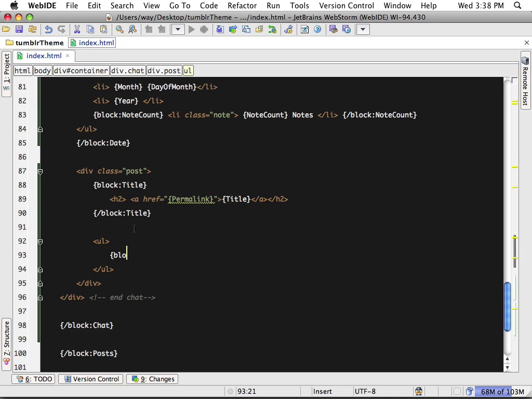Viewport: 532px width, 399px height.
Task: Undo the last edit using the toolbar arrow
Action: coord(48,30)
